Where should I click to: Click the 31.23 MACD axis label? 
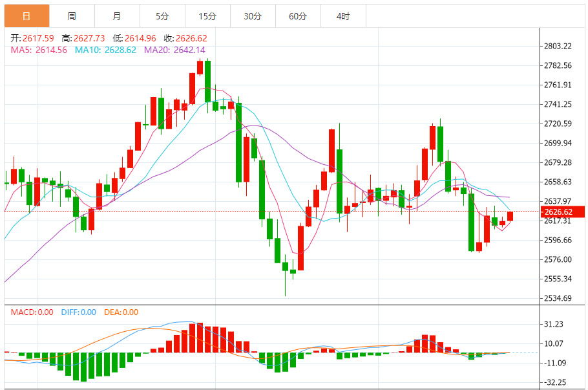click(x=554, y=324)
